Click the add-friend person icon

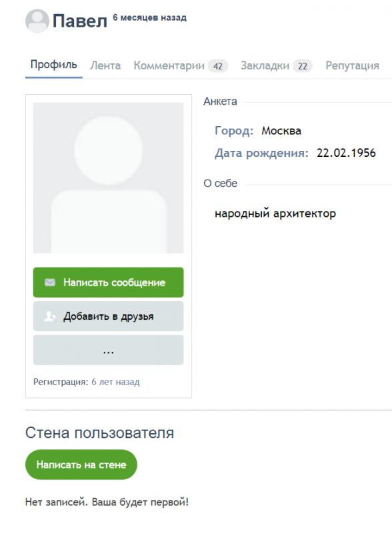[50, 316]
